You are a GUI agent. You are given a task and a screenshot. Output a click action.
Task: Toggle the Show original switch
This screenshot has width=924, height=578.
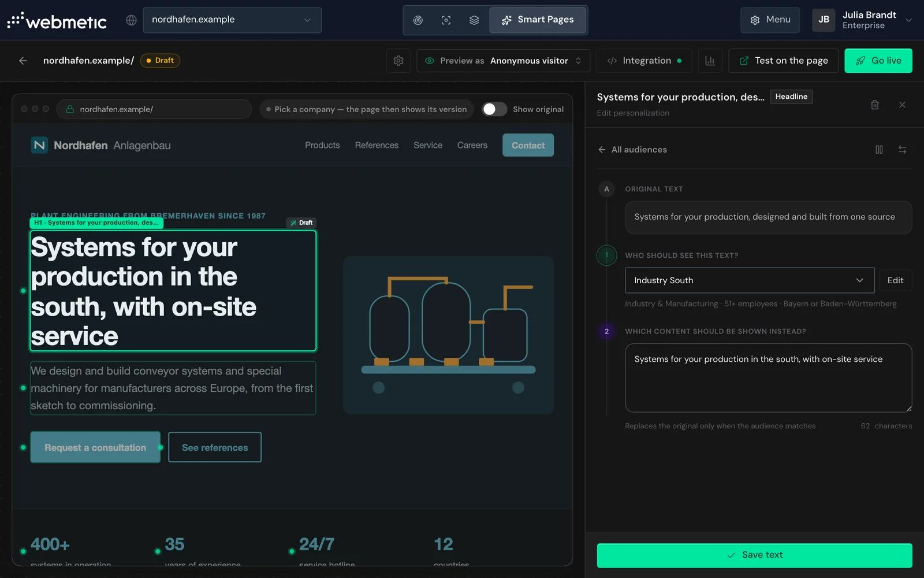pos(494,109)
